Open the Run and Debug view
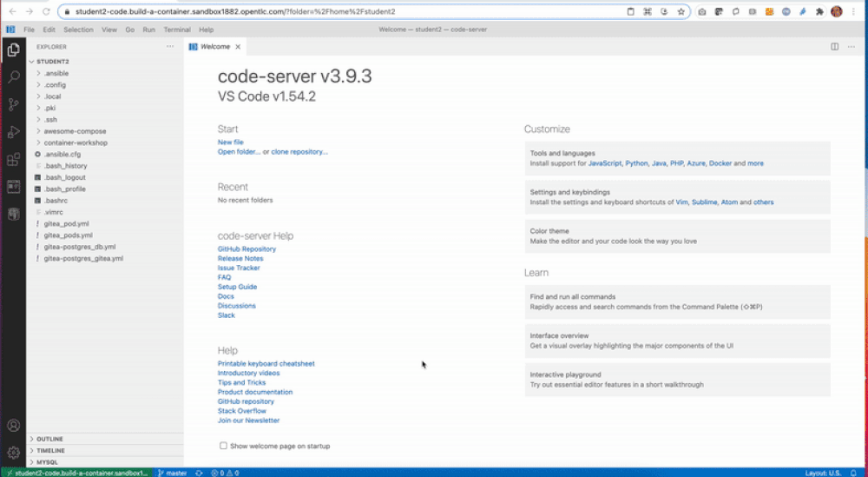 (x=13, y=132)
